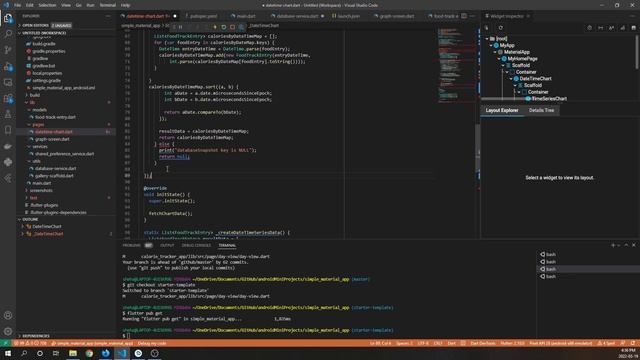The height and width of the screenshot is (360, 640).
Task: Open the Source Control view
Action: pos(8,50)
